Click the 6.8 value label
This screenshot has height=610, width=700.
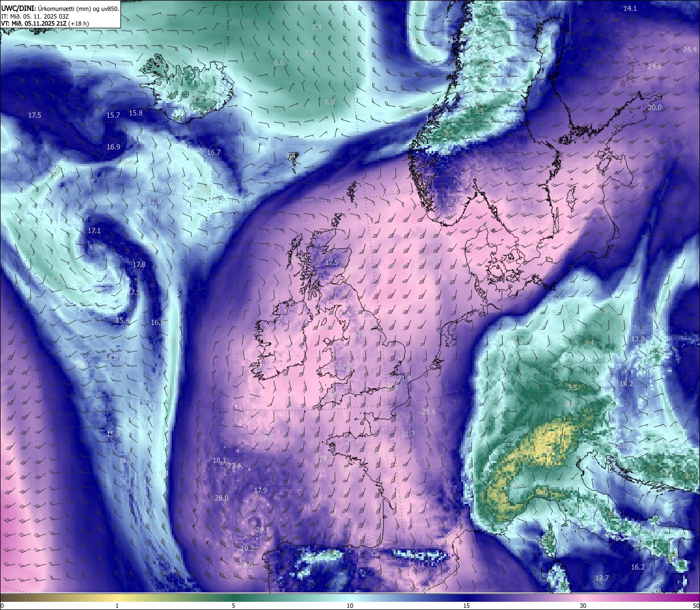click(330, 102)
